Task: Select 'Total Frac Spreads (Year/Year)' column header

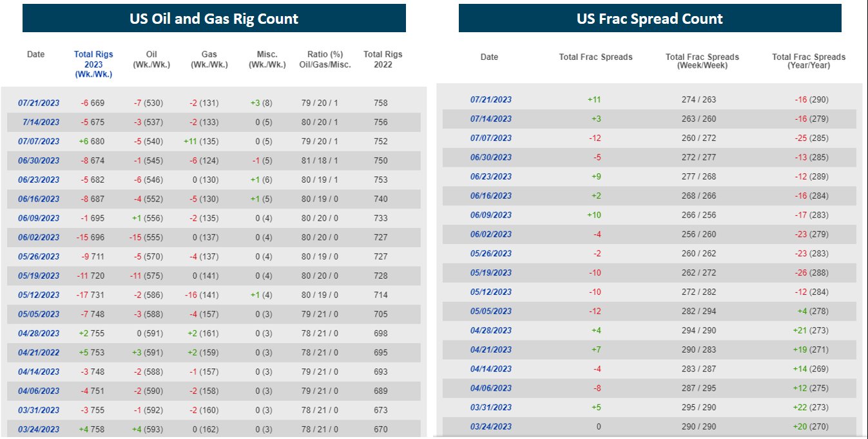Action: pyautogui.click(x=809, y=61)
